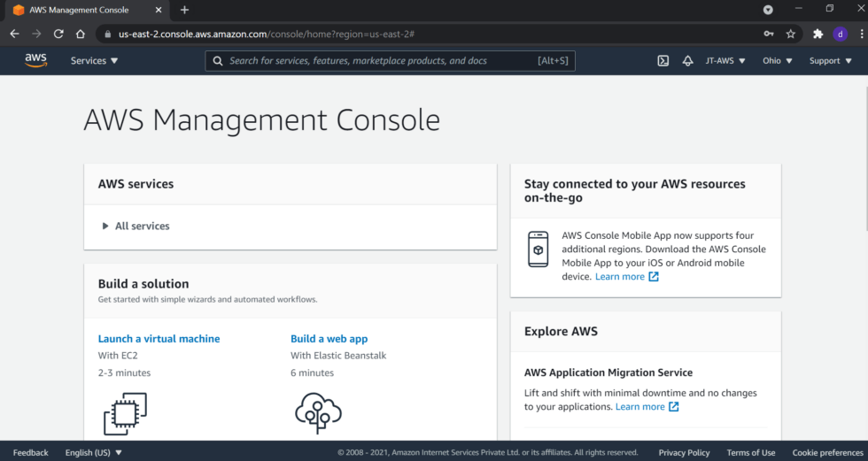
Task: Open the Support dropdown menu
Action: (831, 61)
